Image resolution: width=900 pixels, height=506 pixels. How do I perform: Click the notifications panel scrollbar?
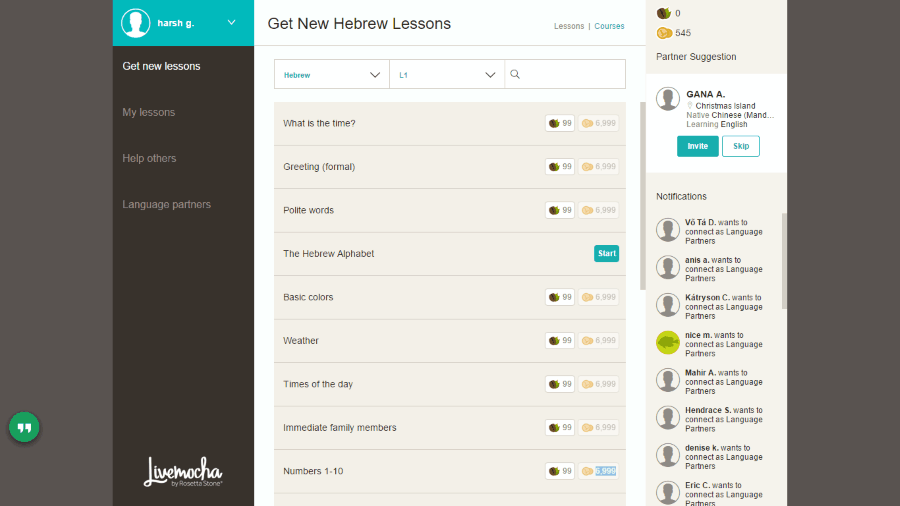click(784, 261)
